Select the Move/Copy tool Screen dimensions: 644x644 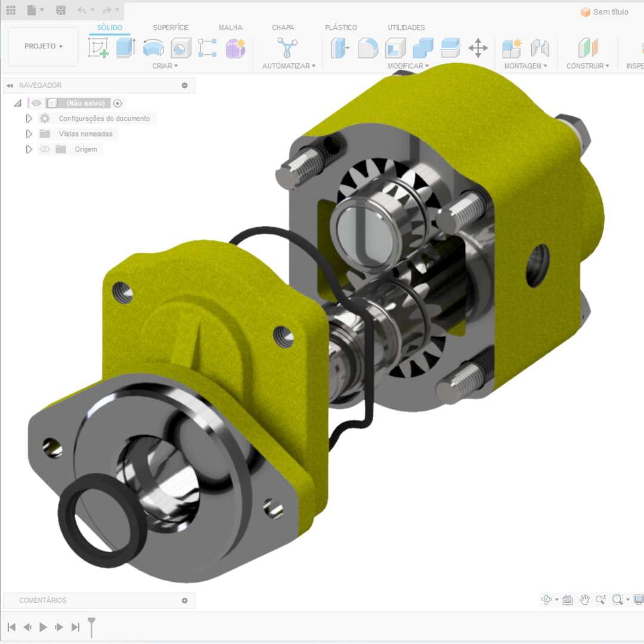pos(478,48)
